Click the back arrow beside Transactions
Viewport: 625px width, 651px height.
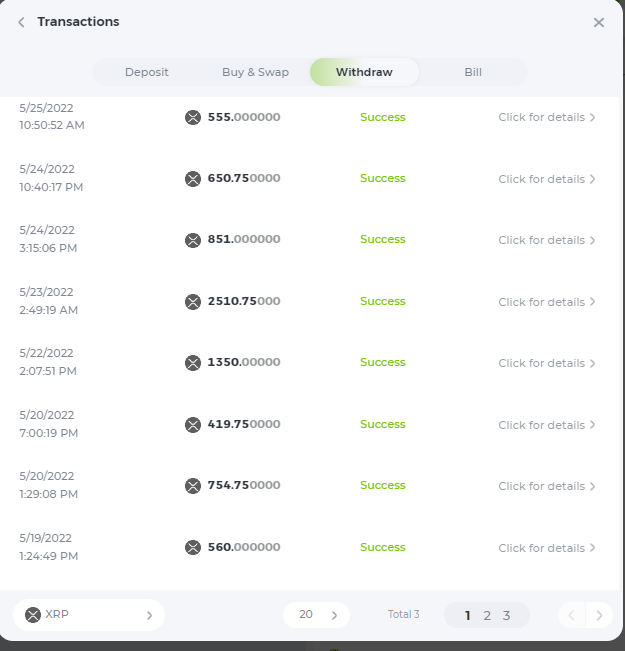click(x=21, y=22)
